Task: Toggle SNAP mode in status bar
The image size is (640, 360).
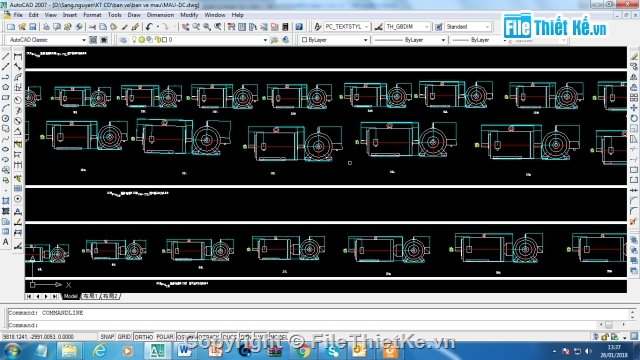Action: (x=107, y=337)
